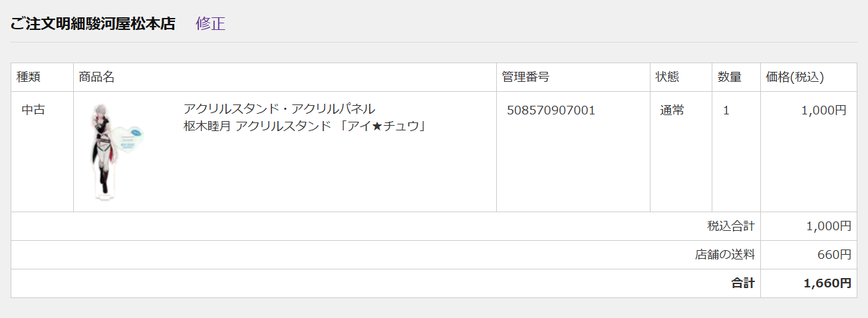Click the grand total 1,660円
The image size is (868, 318).
(x=827, y=283)
